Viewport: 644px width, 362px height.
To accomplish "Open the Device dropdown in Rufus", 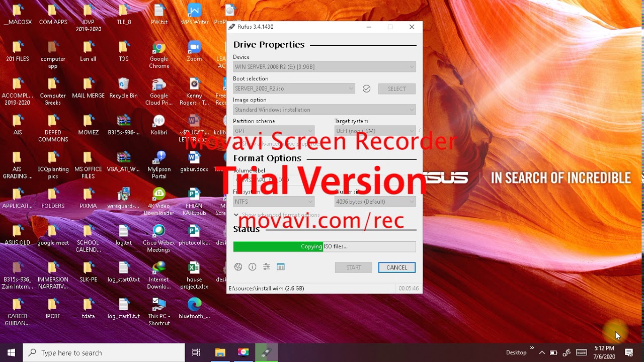I will tap(325, 66).
